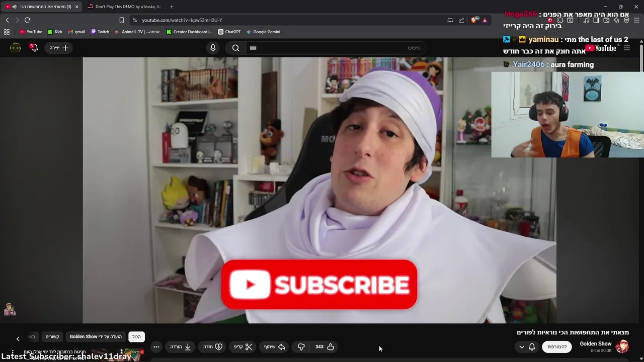Open the YouTube bookmark

[x=31, y=32]
